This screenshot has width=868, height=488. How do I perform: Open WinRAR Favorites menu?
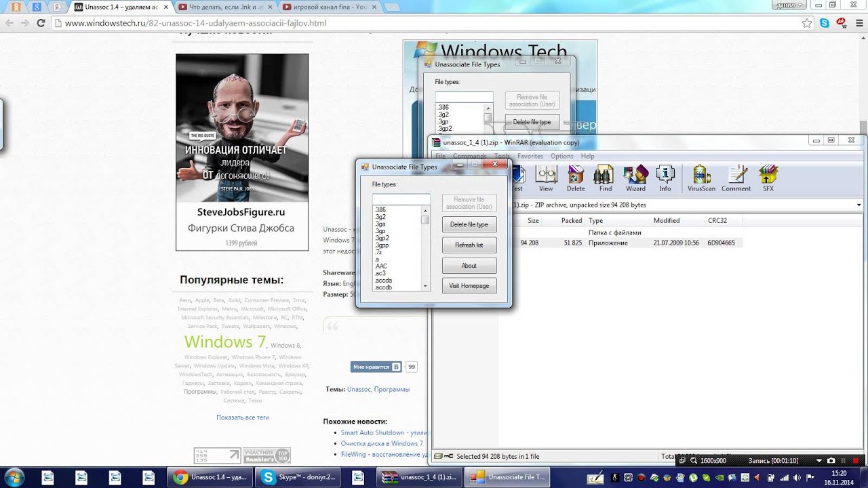530,156
